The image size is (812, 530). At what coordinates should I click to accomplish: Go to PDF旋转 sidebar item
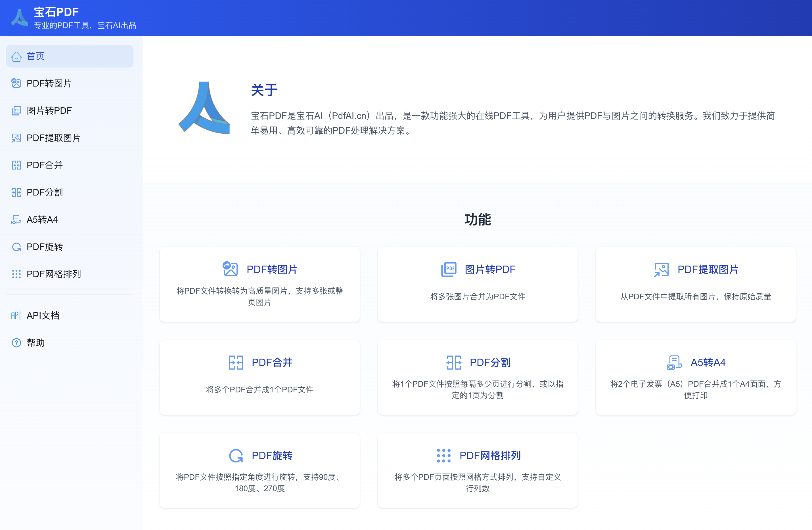tap(45, 247)
